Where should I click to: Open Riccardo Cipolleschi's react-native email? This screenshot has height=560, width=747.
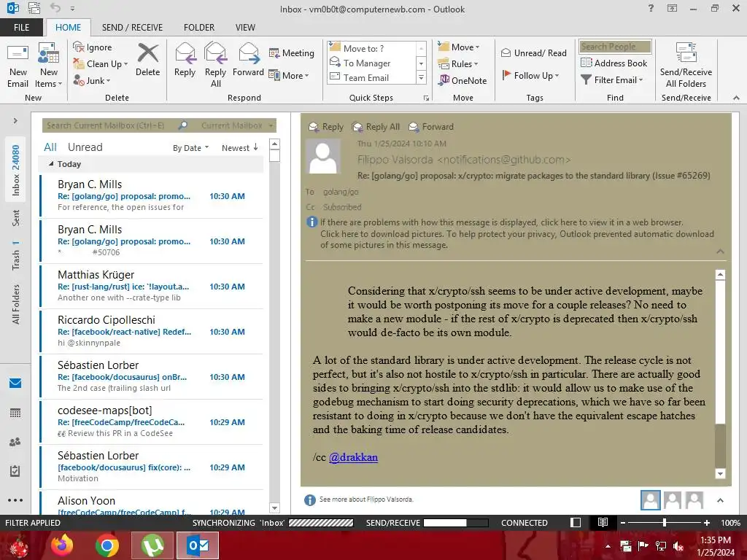point(152,332)
